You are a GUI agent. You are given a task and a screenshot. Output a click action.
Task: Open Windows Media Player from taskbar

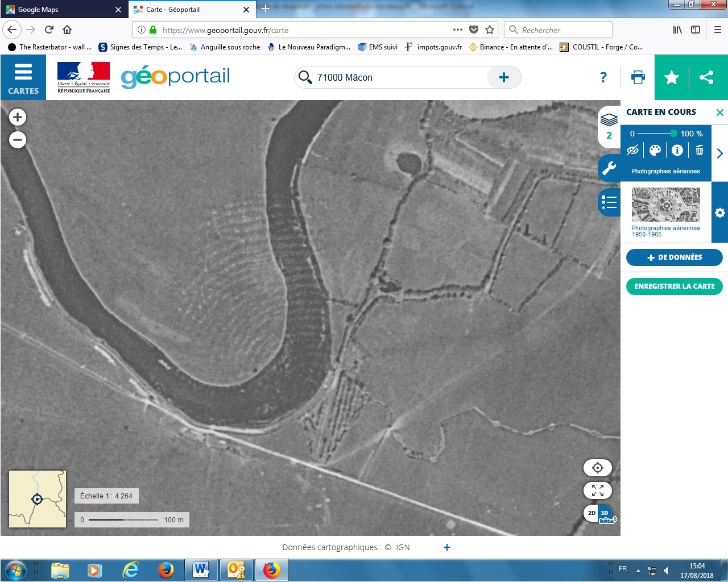[x=95, y=570]
